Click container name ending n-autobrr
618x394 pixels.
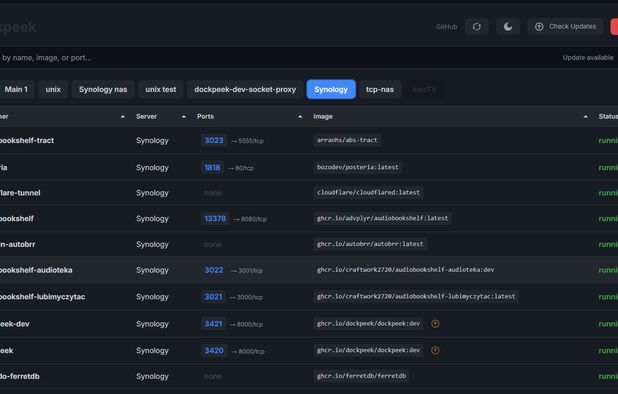[17, 244]
